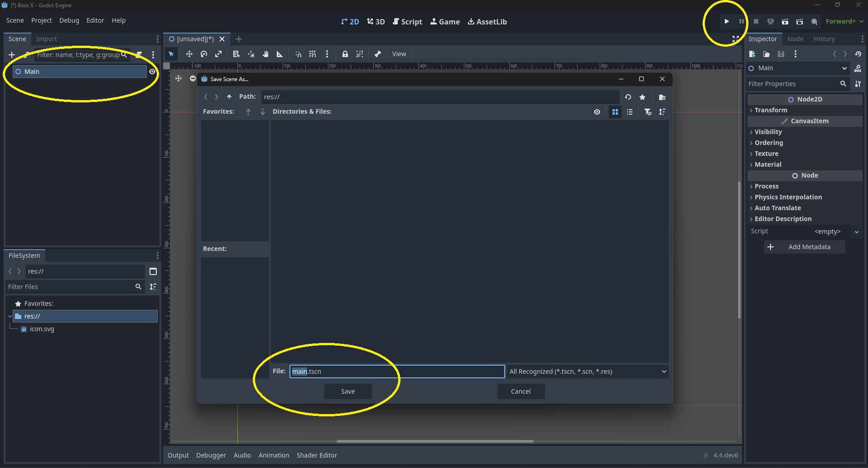Screen dimensions: 868x468
Task: Toggle visibility of the Main node
Action: coord(152,72)
